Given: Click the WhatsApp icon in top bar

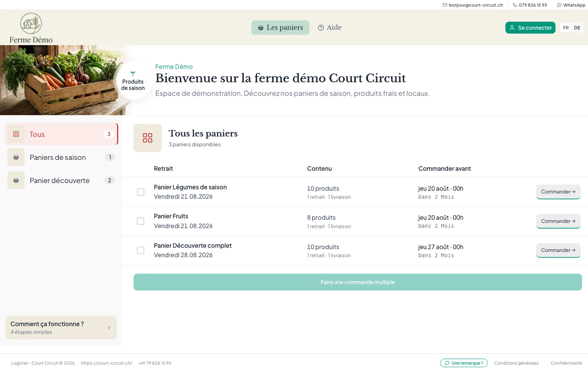Looking at the screenshot, I should [x=559, y=5].
